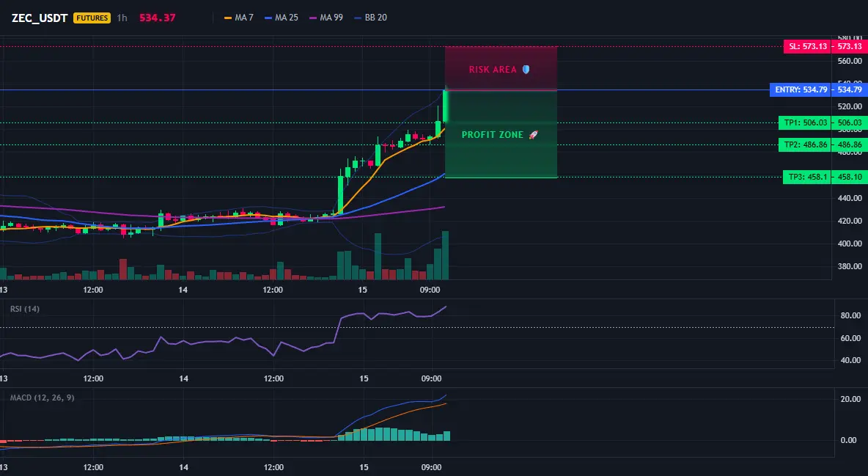868x476 pixels.
Task: Click the SL: 573.13 stop-loss label
Action: (807, 46)
